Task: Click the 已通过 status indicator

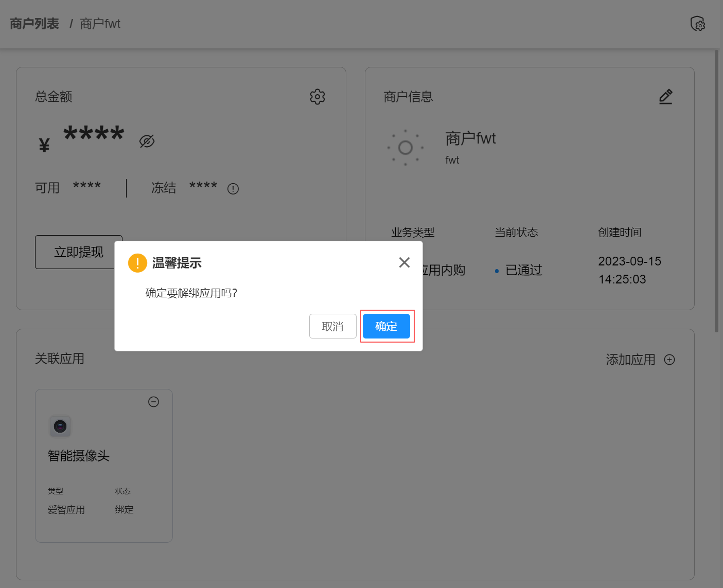Action: click(x=523, y=270)
